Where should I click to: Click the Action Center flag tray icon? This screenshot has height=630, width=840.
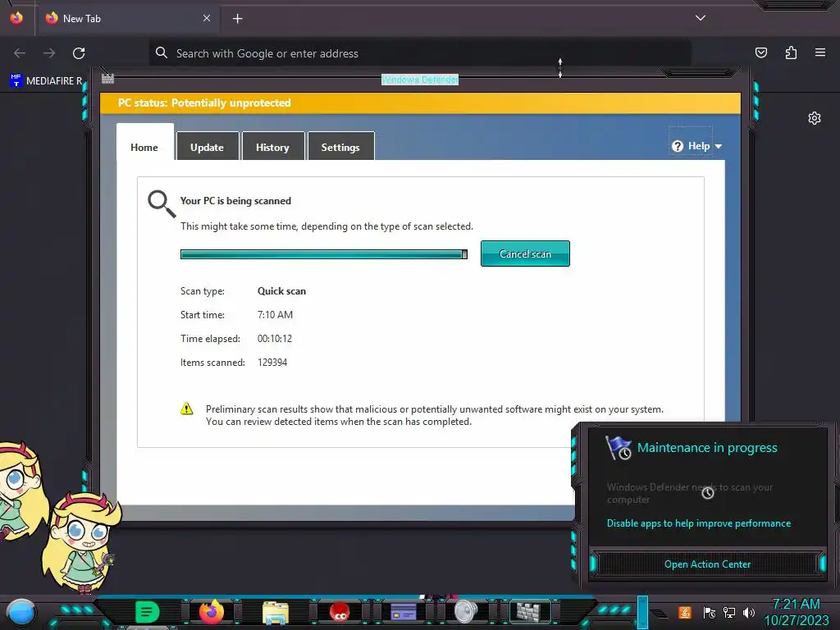pos(710,612)
